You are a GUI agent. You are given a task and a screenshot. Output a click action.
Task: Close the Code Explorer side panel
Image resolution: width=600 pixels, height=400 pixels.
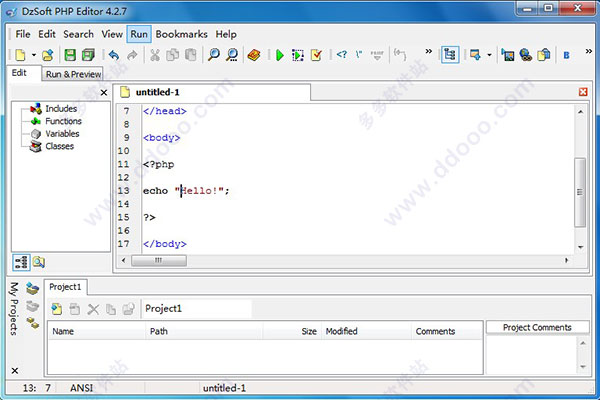(104, 93)
